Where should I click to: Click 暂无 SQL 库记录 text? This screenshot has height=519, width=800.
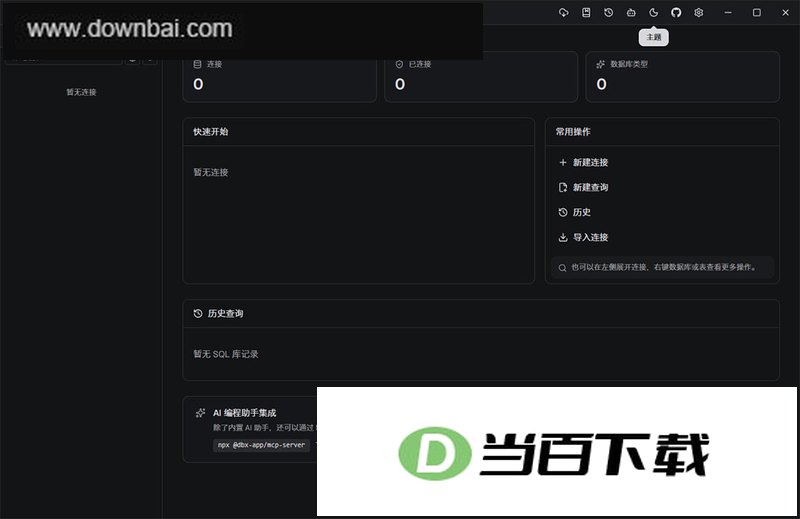click(x=226, y=354)
